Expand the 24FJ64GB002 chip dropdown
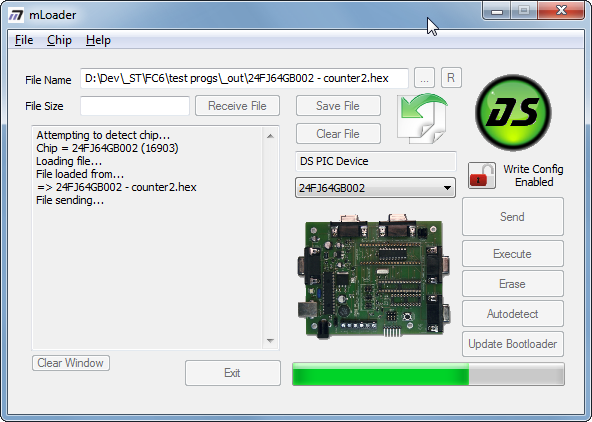Image resolution: width=592 pixels, height=422 pixels. click(x=375, y=188)
